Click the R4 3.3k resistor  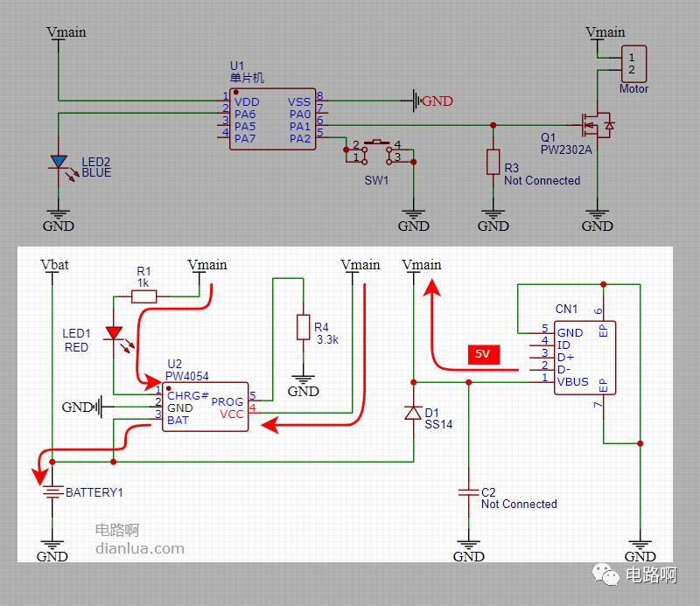(x=303, y=326)
